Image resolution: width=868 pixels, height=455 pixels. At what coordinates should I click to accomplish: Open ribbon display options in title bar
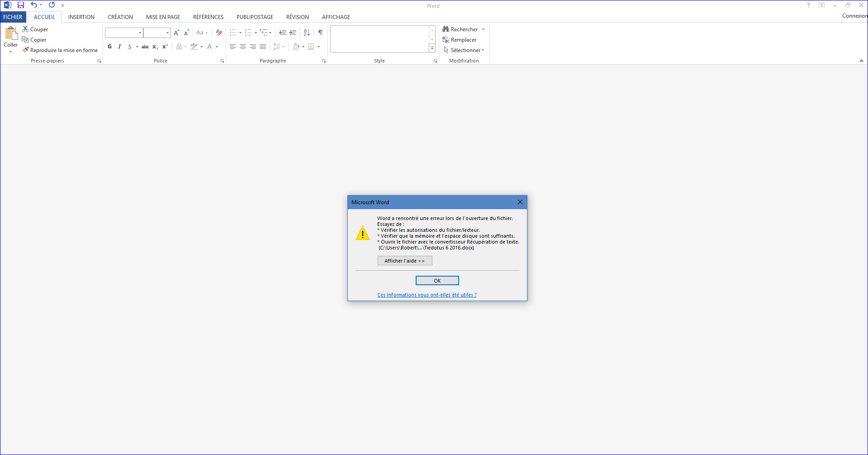coord(822,5)
